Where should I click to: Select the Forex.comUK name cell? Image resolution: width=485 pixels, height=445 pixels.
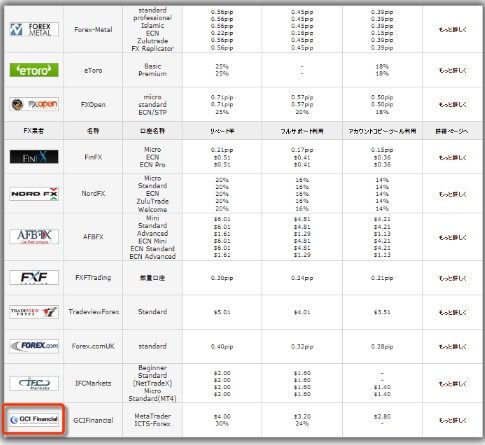[x=93, y=346]
